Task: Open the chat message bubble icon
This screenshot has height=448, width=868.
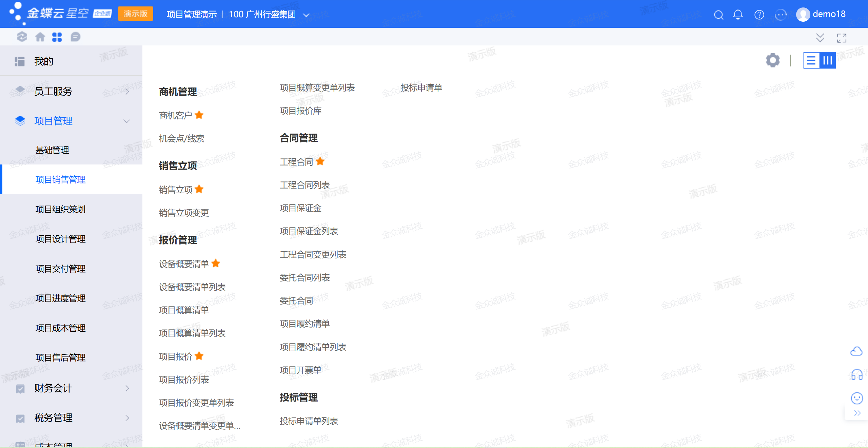Action: pos(75,37)
